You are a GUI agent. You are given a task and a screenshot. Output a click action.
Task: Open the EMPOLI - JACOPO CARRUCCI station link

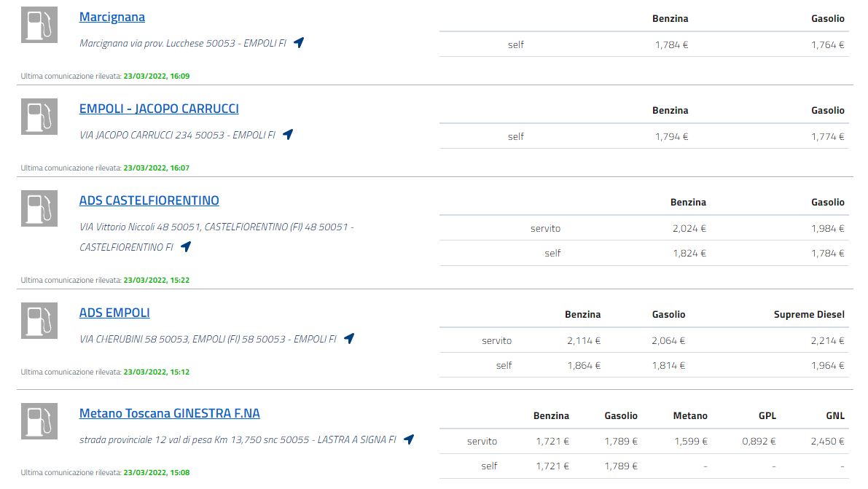(x=159, y=109)
